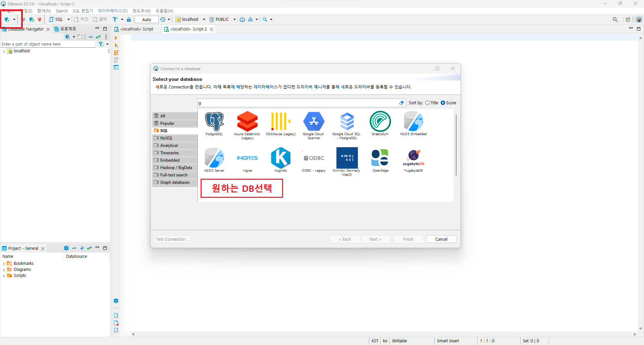Click the navigator filter funnel icon
Viewport: 644px width, 345px height.
[101, 44]
